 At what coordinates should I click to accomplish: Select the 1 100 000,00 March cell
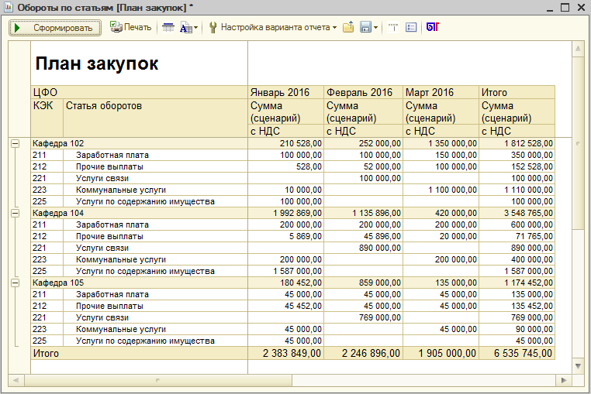[441, 190]
